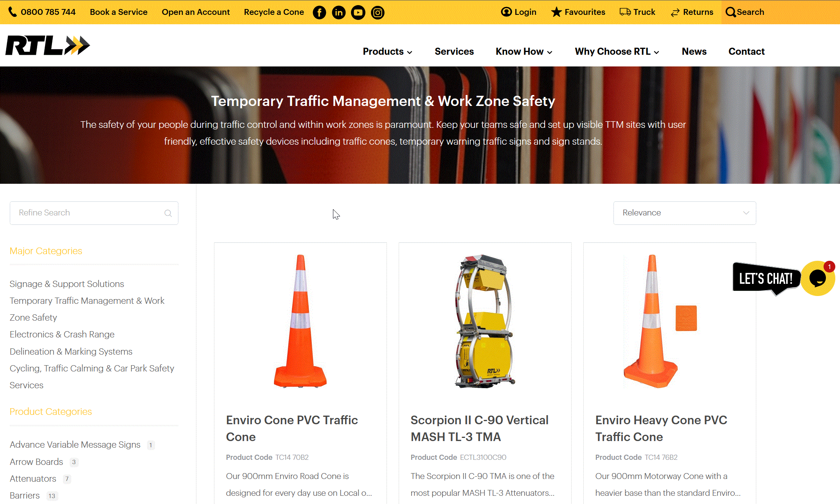Open the RTL LinkedIn page icon
The height and width of the screenshot is (504, 840).
(339, 13)
